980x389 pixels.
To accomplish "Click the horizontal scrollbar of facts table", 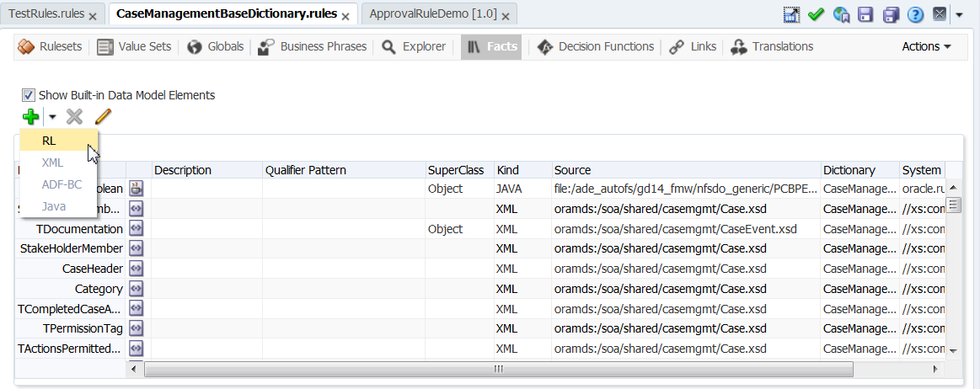I will coord(498,369).
